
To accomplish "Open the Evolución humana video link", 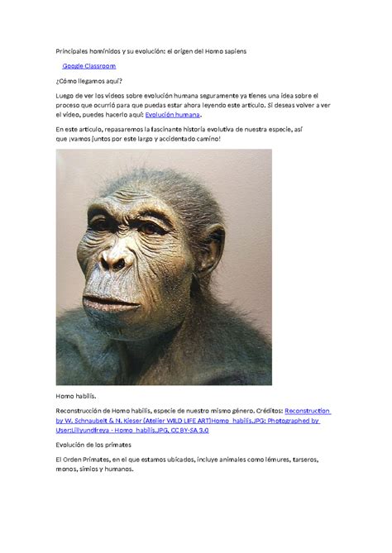I will coord(173,115).
